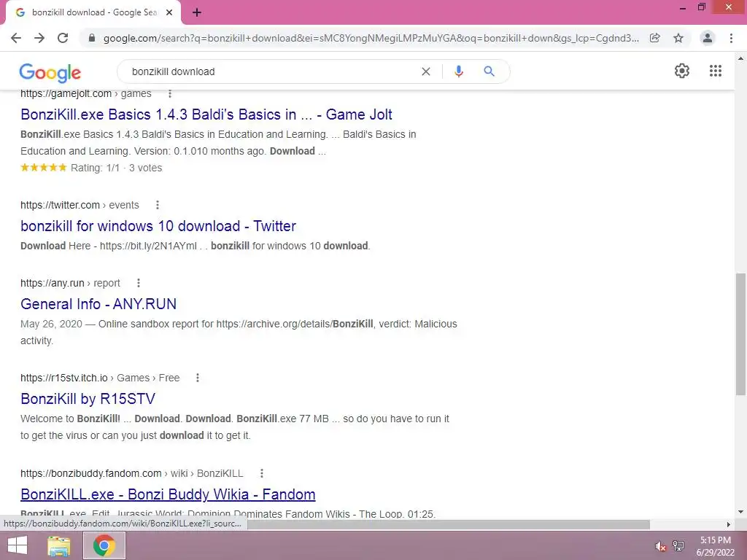Screen dimensions: 747x560
Task: Start voice search with the microphone icon
Action: [x=459, y=71]
